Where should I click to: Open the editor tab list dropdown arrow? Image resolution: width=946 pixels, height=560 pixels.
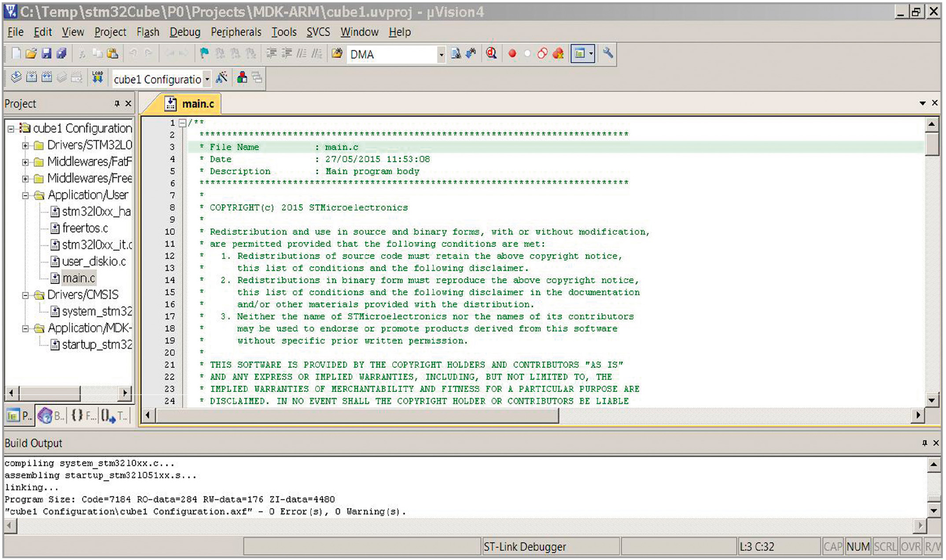click(922, 103)
